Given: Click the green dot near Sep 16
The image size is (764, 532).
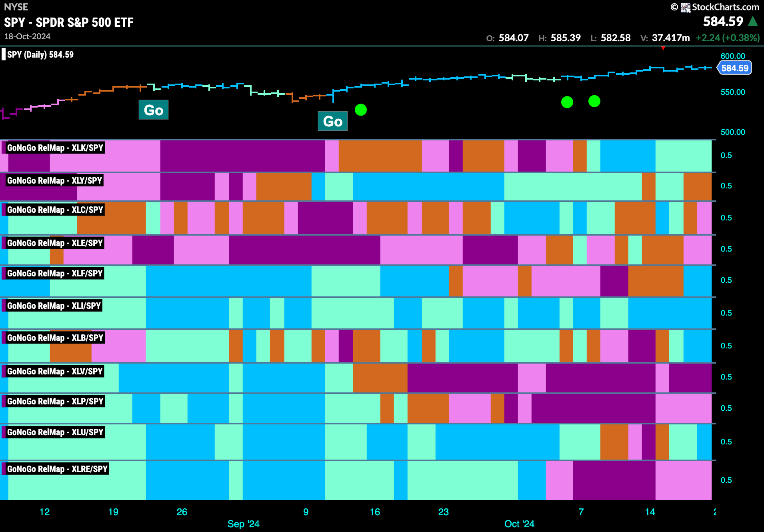Looking at the screenshot, I should tap(361, 110).
